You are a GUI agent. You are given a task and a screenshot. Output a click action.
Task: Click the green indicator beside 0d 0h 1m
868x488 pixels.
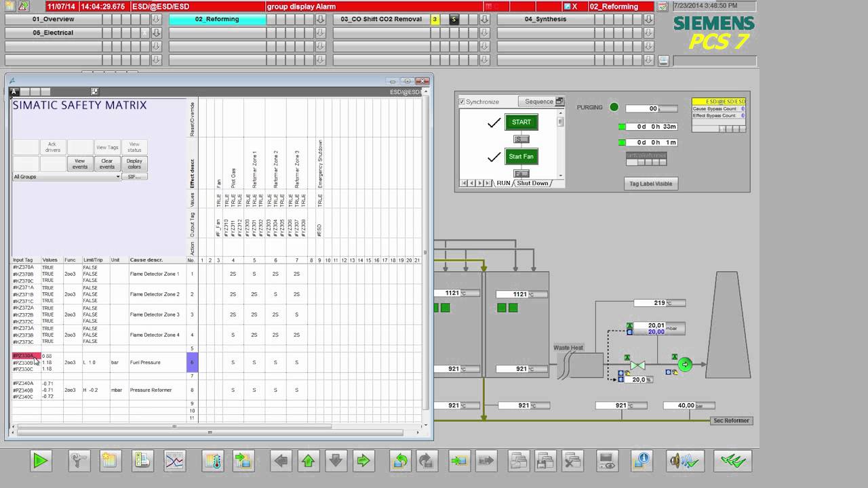click(x=622, y=142)
